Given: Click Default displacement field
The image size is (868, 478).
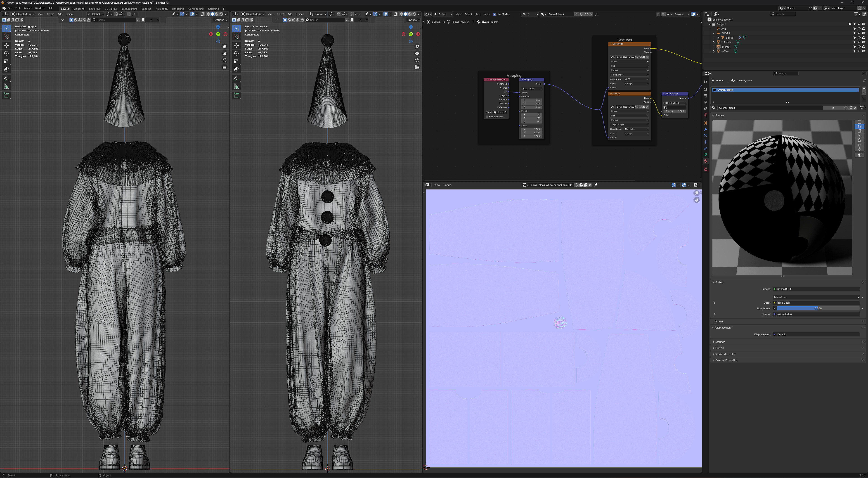Looking at the screenshot, I should coord(816,334).
